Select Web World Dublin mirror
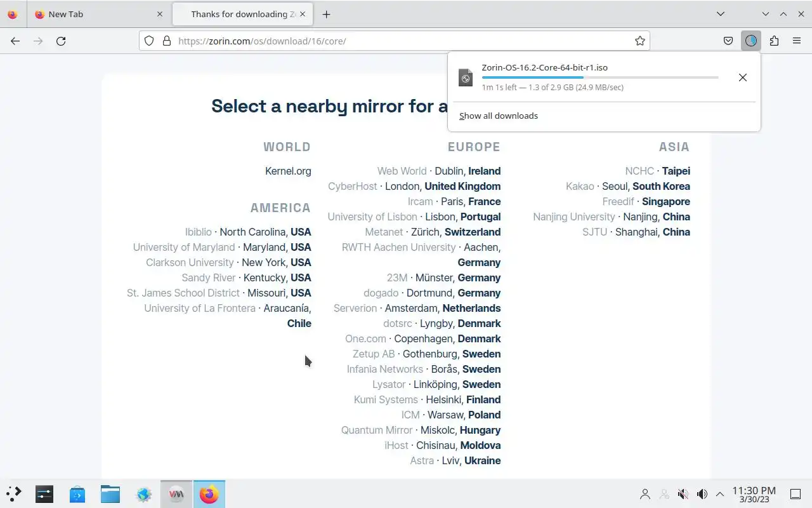Viewport: 812px width, 508px height. 439,171
